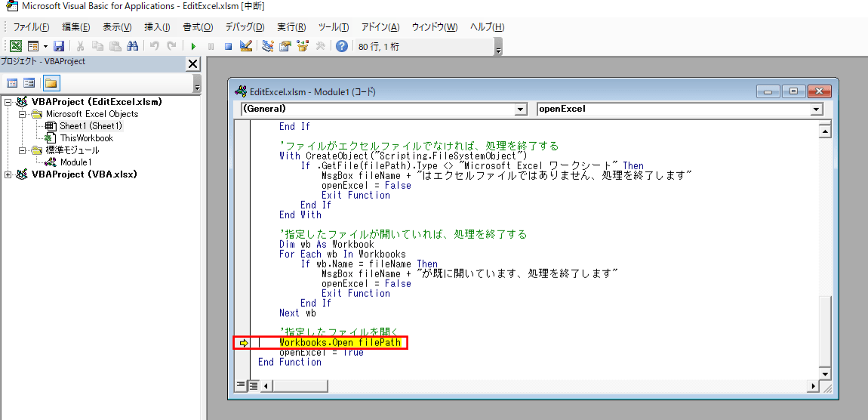Open the openExcel procedure dropdown

816,110
